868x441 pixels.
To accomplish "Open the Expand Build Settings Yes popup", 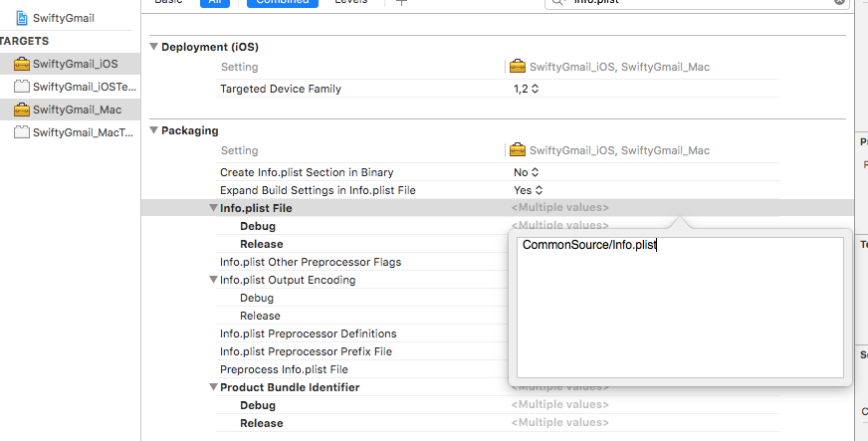I will point(529,190).
